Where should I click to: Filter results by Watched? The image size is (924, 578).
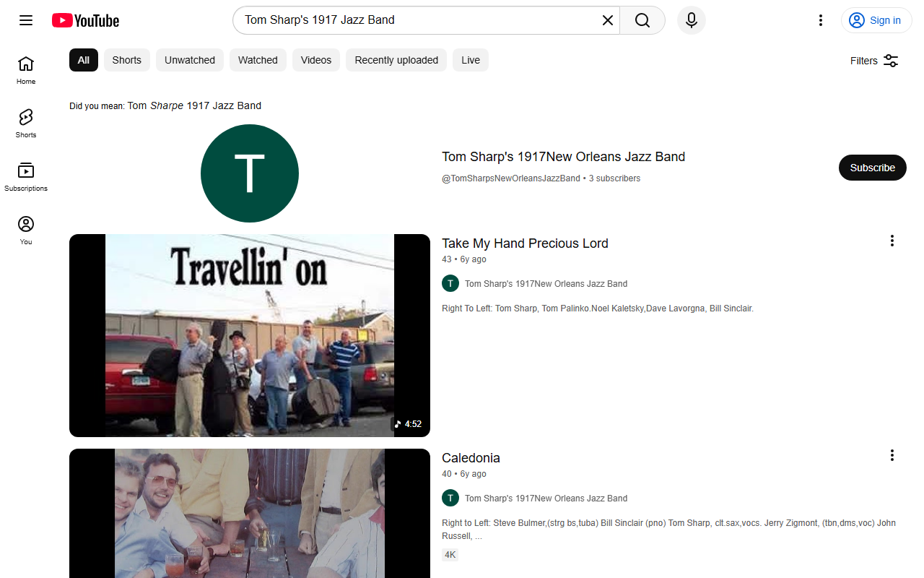[x=258, y=60]
